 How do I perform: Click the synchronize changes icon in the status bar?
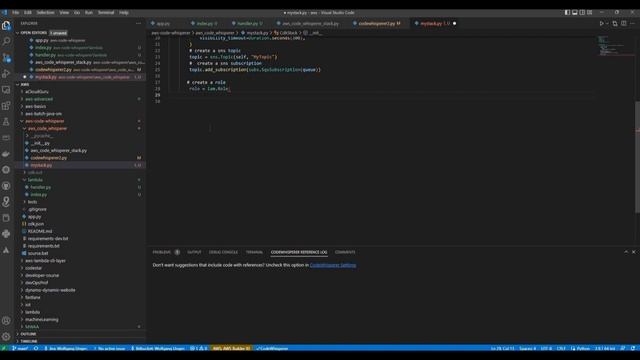pos(36,348)
